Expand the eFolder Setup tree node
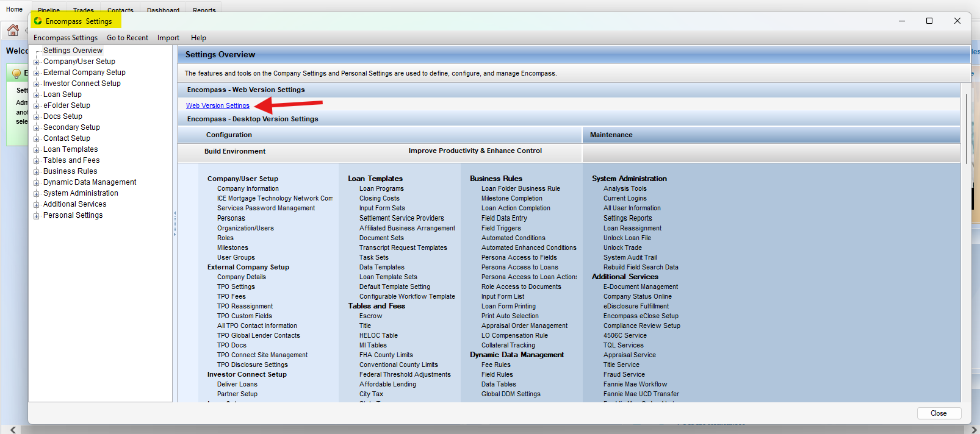The height and width of the screenshot is (434, 980). tap(37, 106)
